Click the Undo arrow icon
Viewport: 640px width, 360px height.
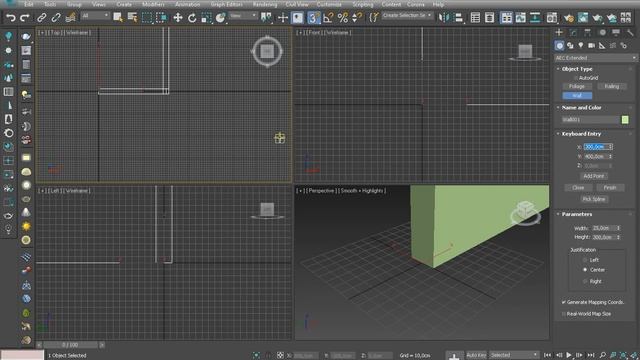pyautogui.click(x=11, y=17)
